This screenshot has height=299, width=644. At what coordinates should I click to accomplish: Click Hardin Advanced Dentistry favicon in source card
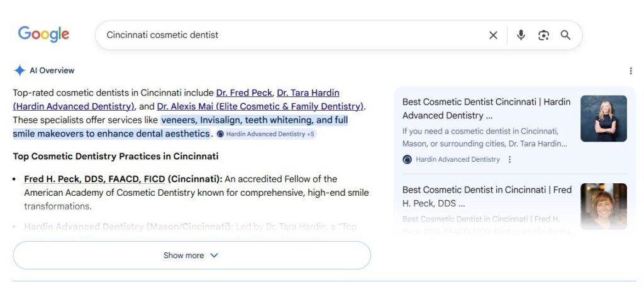coord(407,160)
